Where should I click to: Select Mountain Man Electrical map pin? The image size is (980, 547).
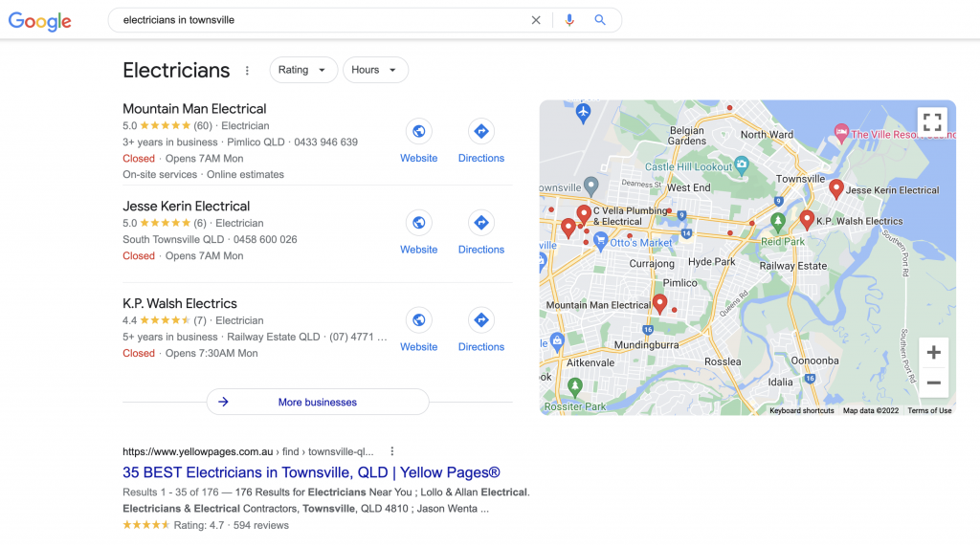pyautogui.click(x=659, y=303)
